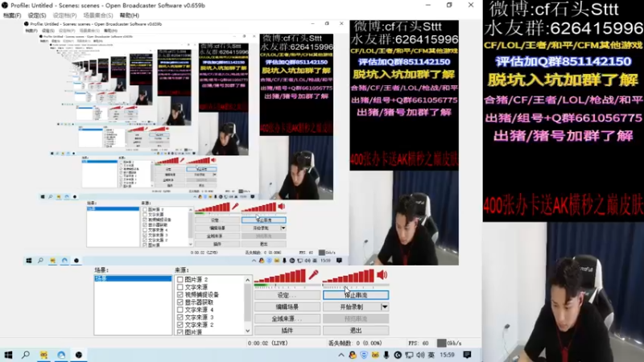Click the sources list scroll-up arrow

pyautogui.click(x=248, y=280)
